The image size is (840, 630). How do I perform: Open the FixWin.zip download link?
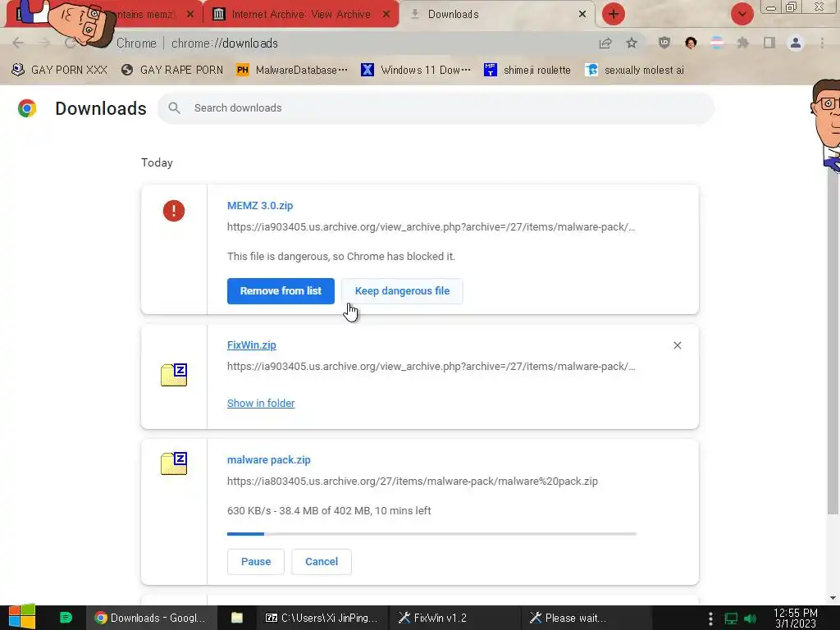coord(252,345)
